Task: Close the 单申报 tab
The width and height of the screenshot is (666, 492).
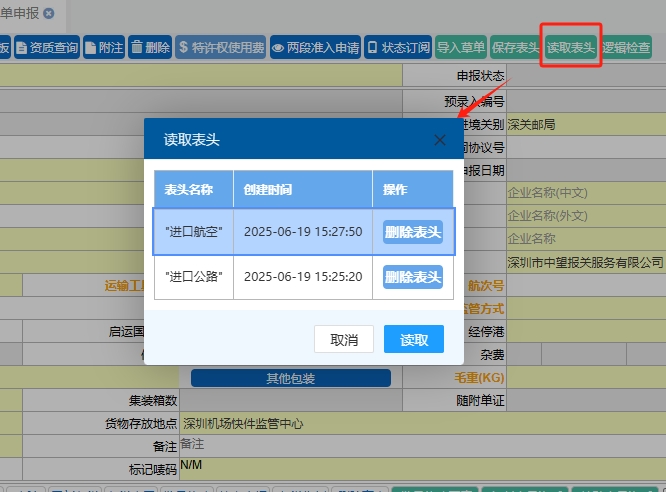Action: [x=49, y=12]
